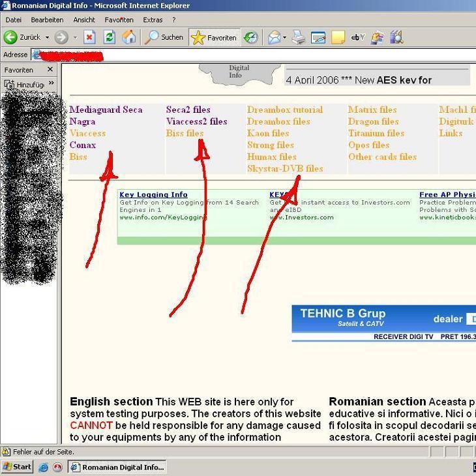Open the Conax link
The width and height of the screenshot is (476, 476).
click(83, 145)
